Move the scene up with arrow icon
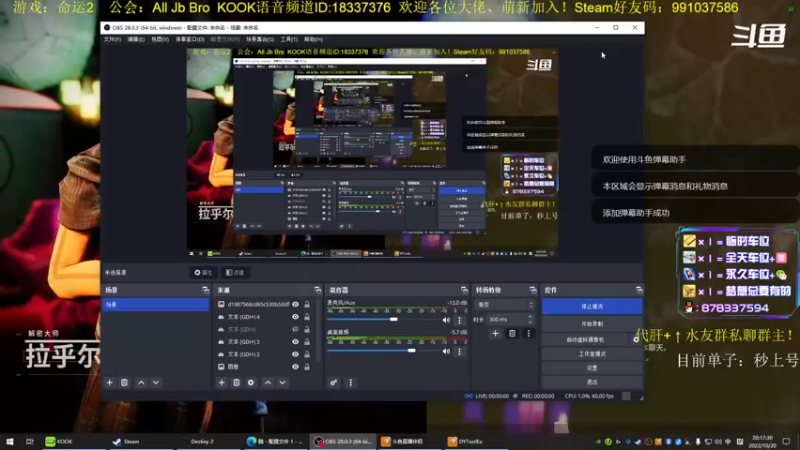This screenshot has height=450, width=800. click(141, 382)
